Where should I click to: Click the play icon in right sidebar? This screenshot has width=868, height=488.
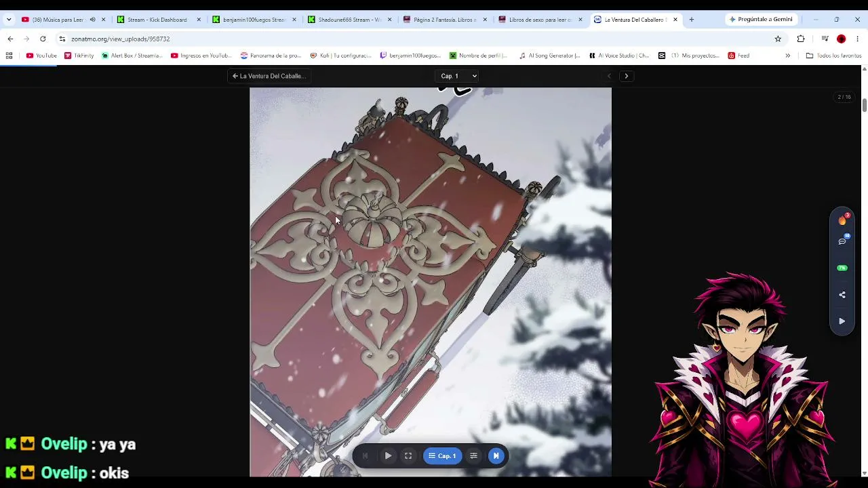coord(842,321)
